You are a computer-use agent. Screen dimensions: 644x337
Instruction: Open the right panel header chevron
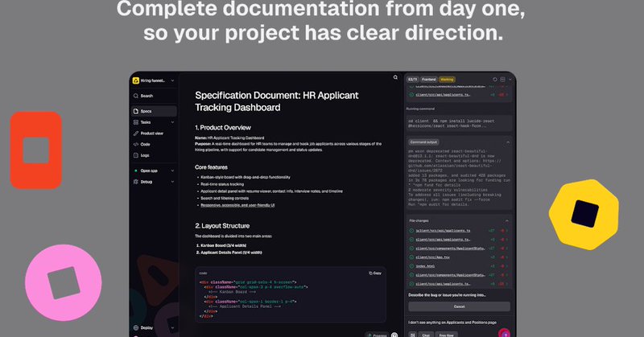click(x=510, y=79)
